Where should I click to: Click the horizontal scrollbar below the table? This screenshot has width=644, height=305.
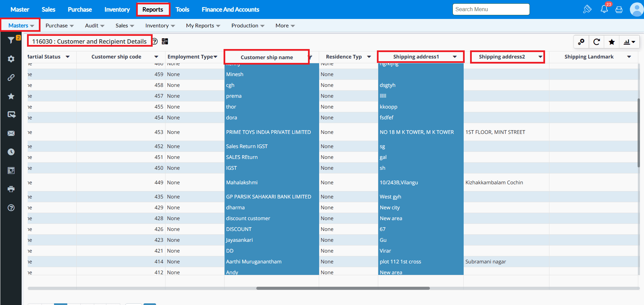(x=343, y=288)
